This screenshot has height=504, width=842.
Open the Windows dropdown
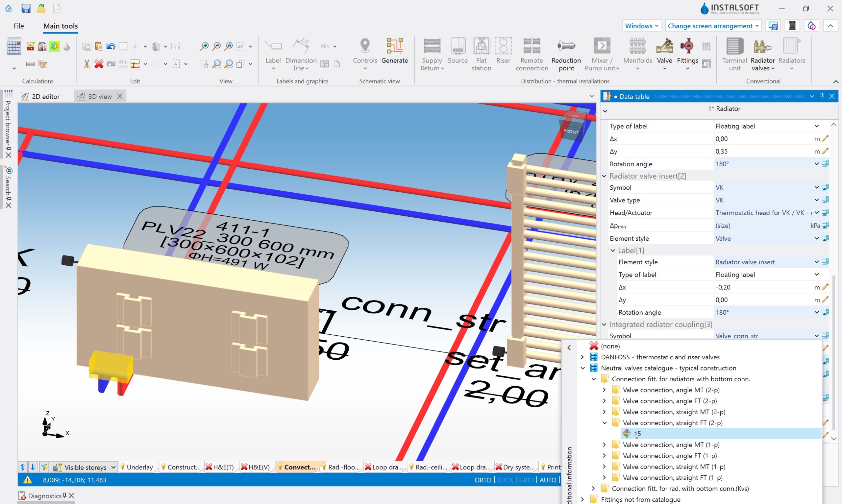641,26
